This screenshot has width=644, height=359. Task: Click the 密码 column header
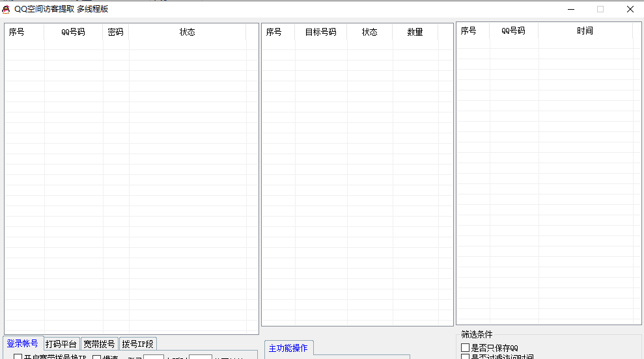[x=115, y=32]
